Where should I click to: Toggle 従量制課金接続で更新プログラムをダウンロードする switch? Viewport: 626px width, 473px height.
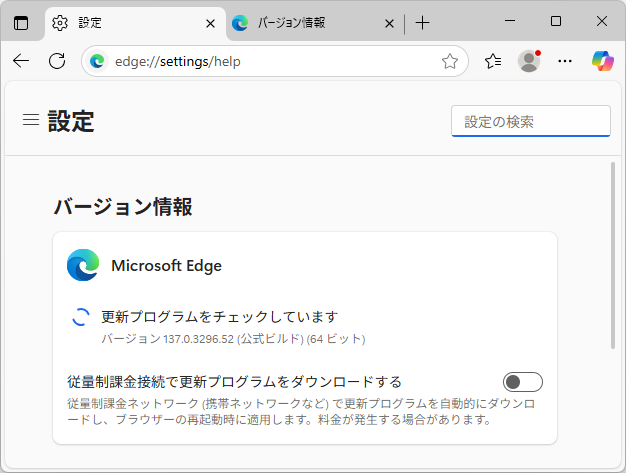pos(523,382)
